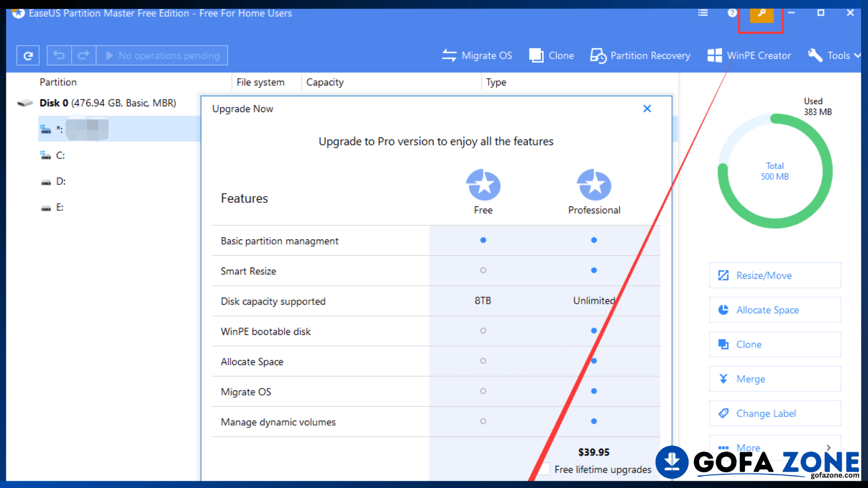Click the Resize/Move pencil icon
This screenshot has width=868, height=488.
pyautogui.click(x=723, y=275)
